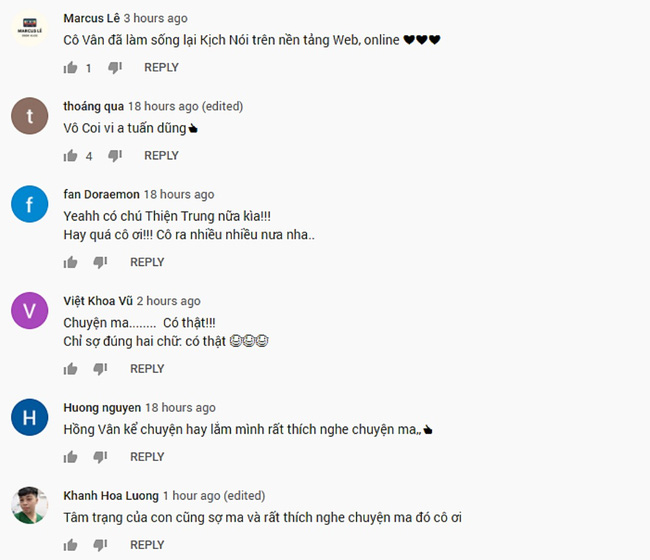Reply to Marcus Lê's comment
Viewport: 650px width, 560px height.
point(161,67)
